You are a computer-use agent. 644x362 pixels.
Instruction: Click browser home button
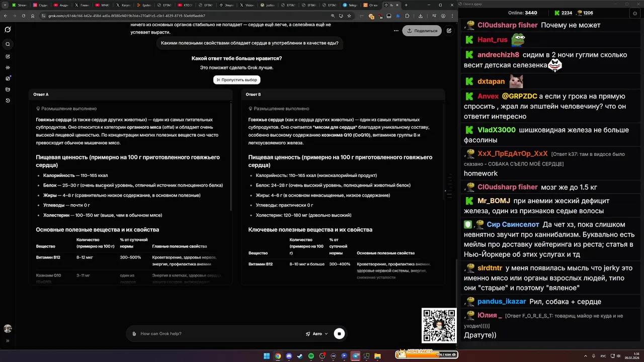[x=33, y=16]
